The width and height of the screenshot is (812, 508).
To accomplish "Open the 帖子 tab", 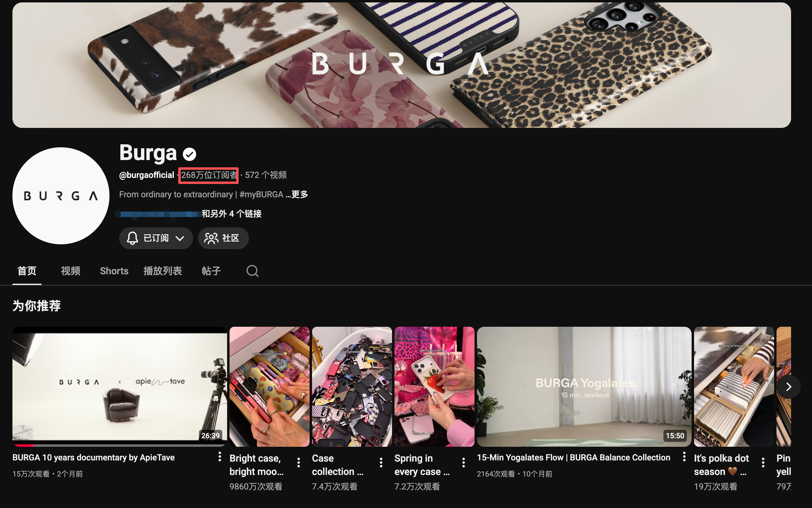I will (x=211, y=271).
